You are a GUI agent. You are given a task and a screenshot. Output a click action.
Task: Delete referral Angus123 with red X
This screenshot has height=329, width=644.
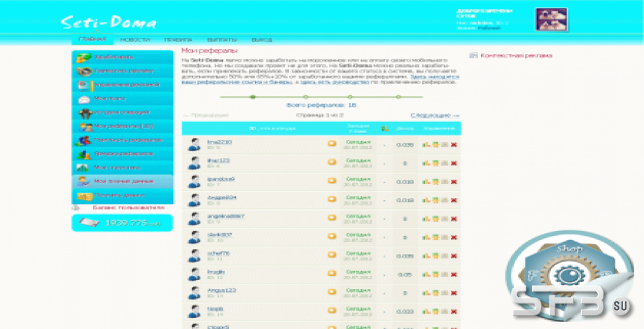tap(454, 293)
